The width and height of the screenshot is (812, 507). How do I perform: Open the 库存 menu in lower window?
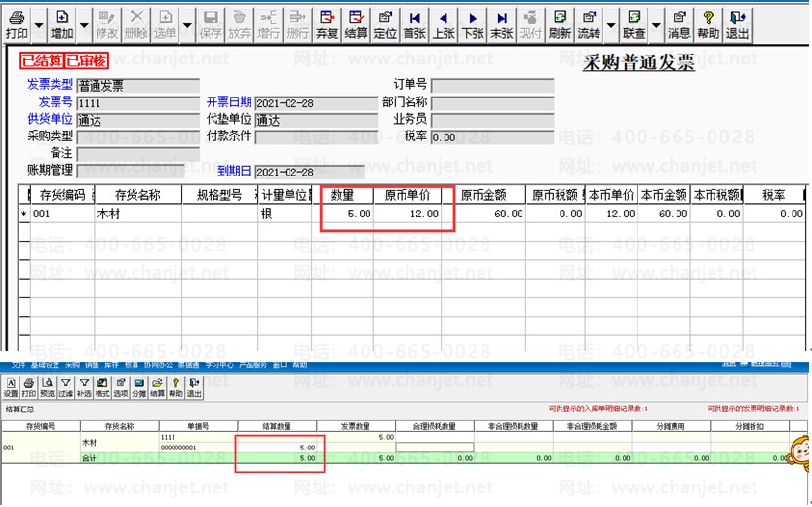(x=111, y=365)
